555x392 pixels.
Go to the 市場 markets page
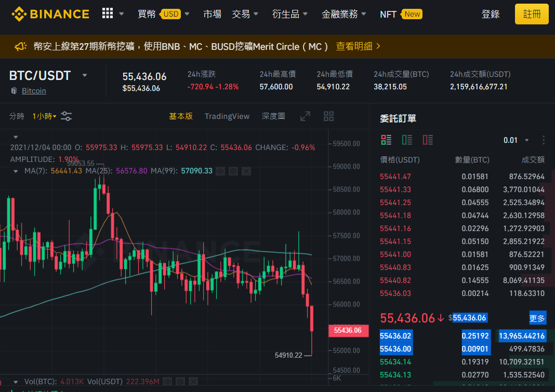[x=212, y=14]
